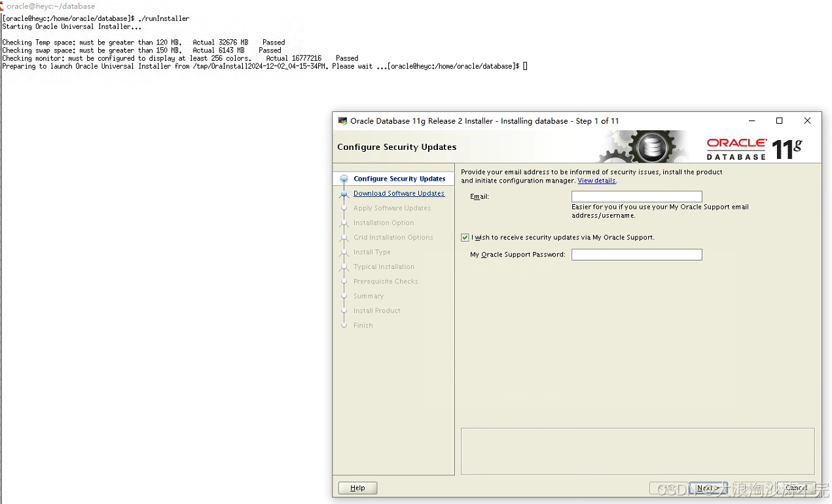Image resolution: width=832 pixels, height=504 pixels.
Task: Click the Summary step label
Action: [x=369, y=296]
